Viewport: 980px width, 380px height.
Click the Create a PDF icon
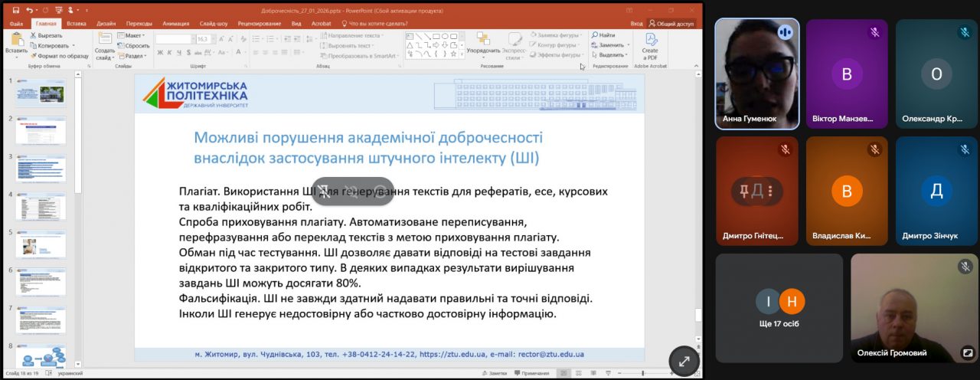click(x=651, y=40)
